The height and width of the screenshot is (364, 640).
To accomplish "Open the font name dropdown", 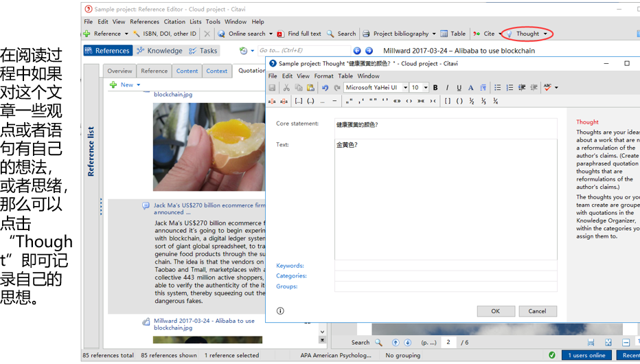I will [x=405, y=87].
